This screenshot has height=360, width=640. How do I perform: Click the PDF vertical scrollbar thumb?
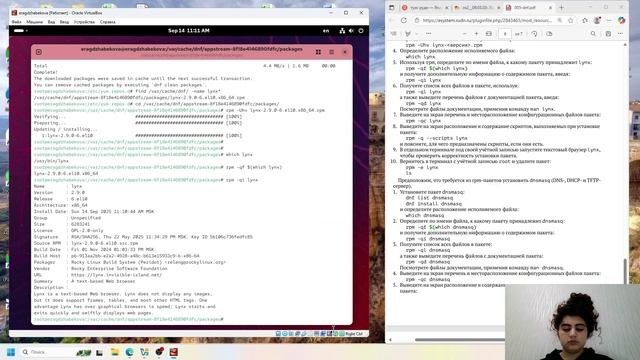pos(625,271)
